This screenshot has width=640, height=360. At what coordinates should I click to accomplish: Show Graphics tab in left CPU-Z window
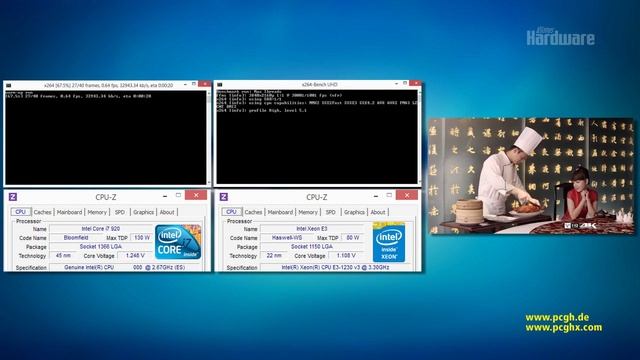(x=144, y=212)
